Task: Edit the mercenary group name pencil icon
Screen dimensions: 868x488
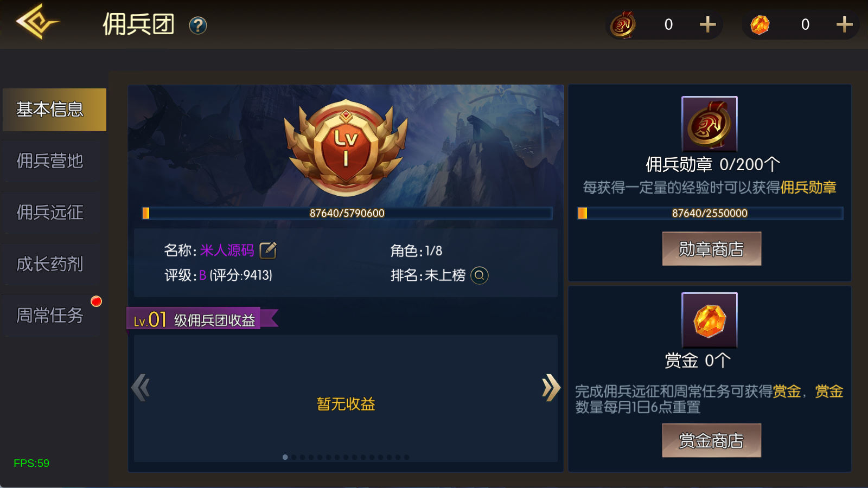Action: pyautogui.click(x=268, y=250)
